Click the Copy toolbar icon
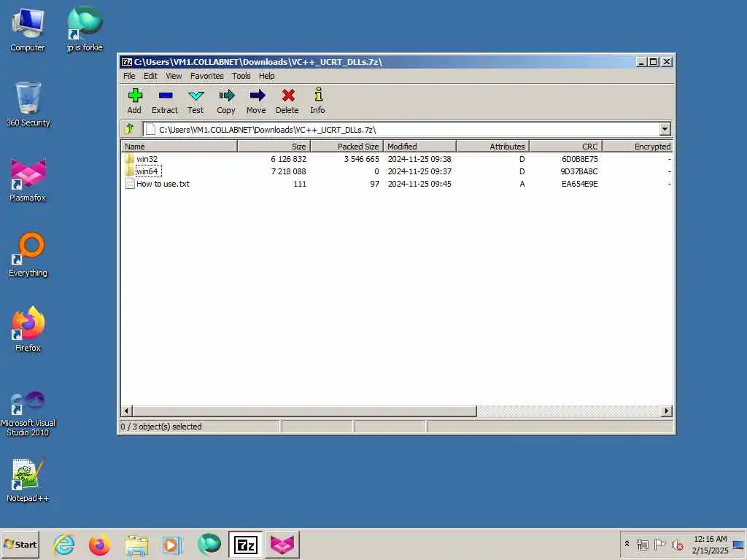 pyautogui.click(x=226, y=96)
